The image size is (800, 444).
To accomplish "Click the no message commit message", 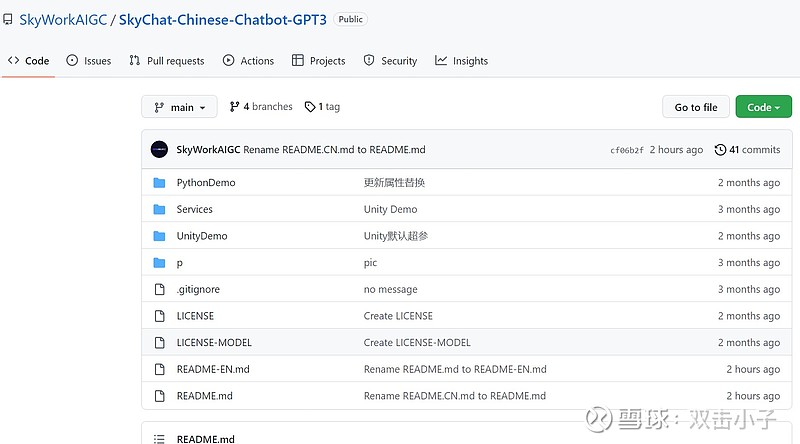I will click(390, 289).
